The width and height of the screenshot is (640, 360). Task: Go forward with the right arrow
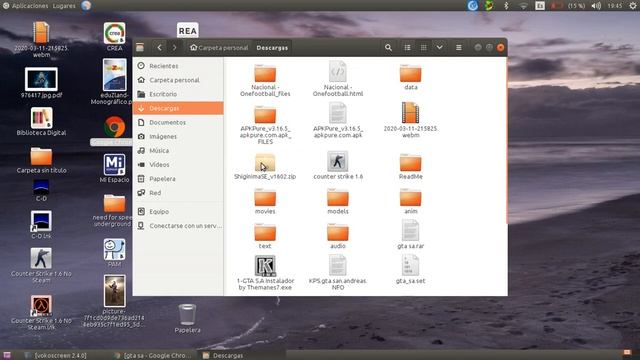174,48
